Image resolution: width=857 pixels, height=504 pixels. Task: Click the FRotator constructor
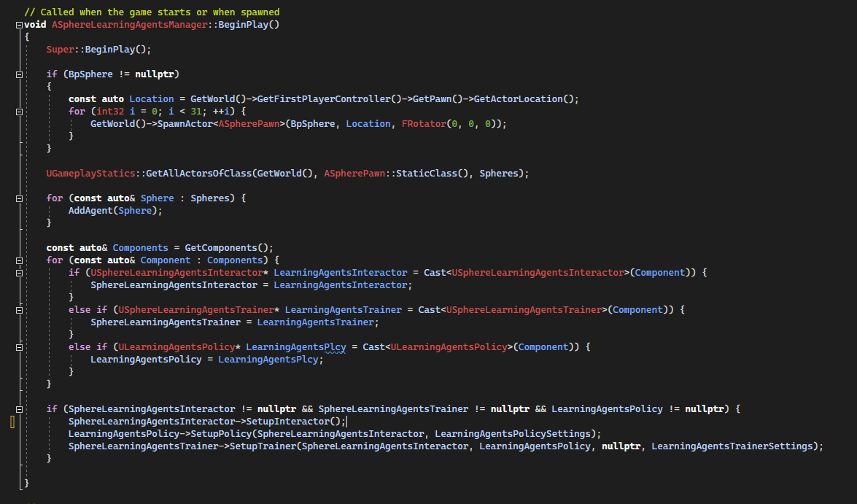click(x=424, y=123)
